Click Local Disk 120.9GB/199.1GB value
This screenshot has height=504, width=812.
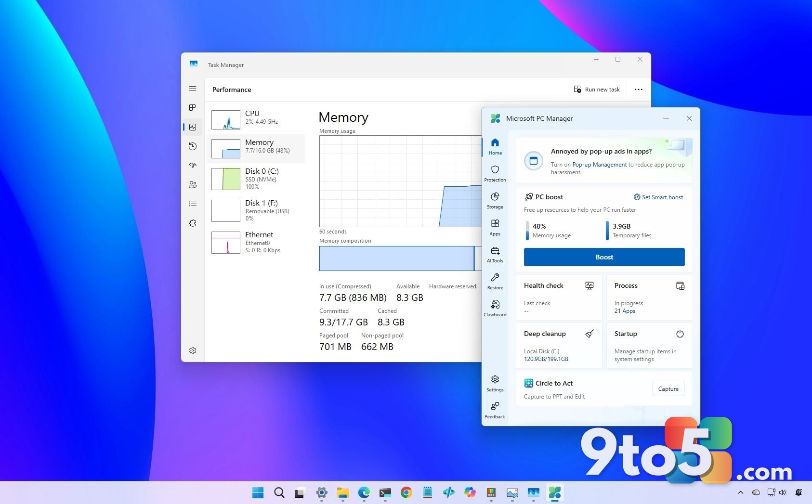pyautogui.click(x=546, y=359)
